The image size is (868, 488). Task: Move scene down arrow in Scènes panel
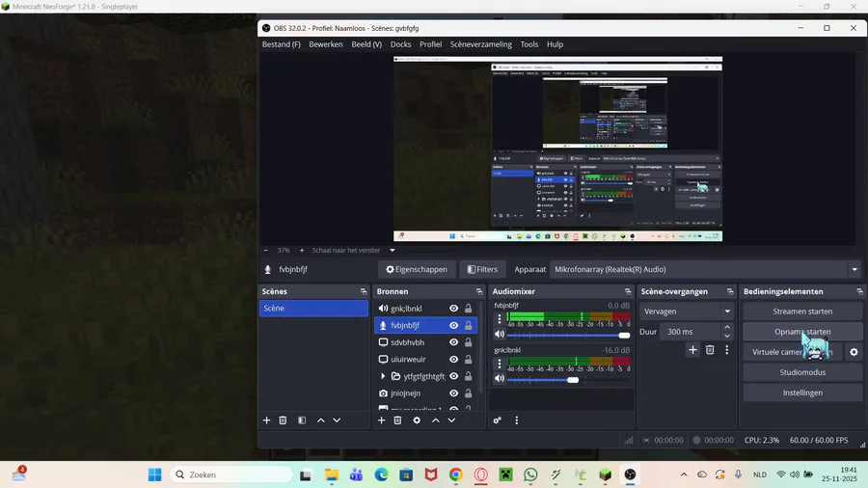click(337, 420)
